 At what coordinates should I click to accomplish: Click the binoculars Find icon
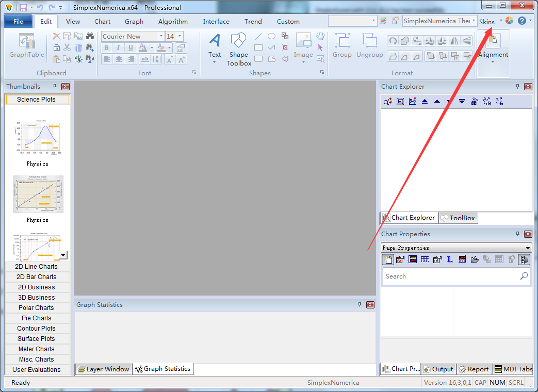[x=90, y=36]
